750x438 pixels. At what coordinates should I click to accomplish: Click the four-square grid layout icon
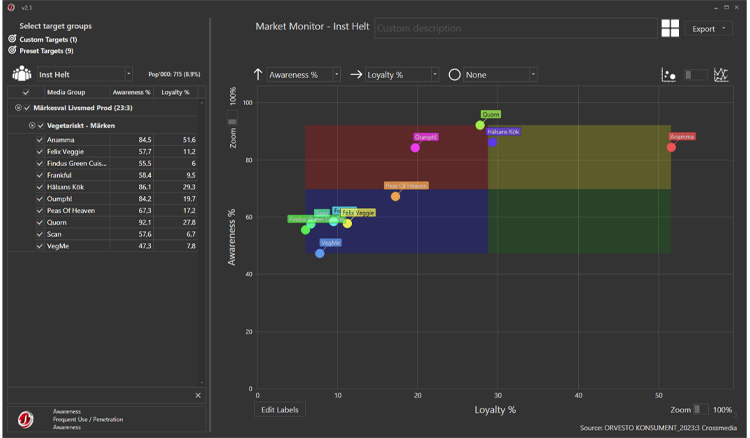point(669,29)
